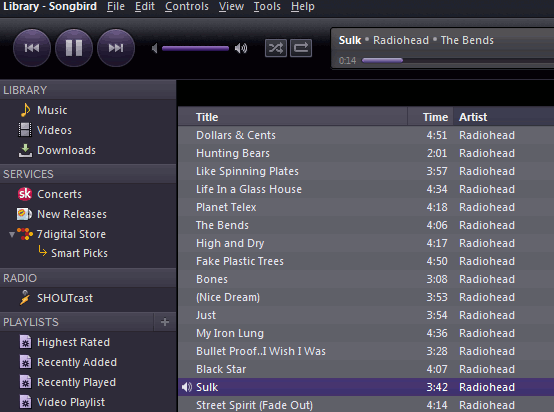This screenshot has height=412, width=554.
Task: Select the track Fake Plastic Trees
Action: click(366, 261)
